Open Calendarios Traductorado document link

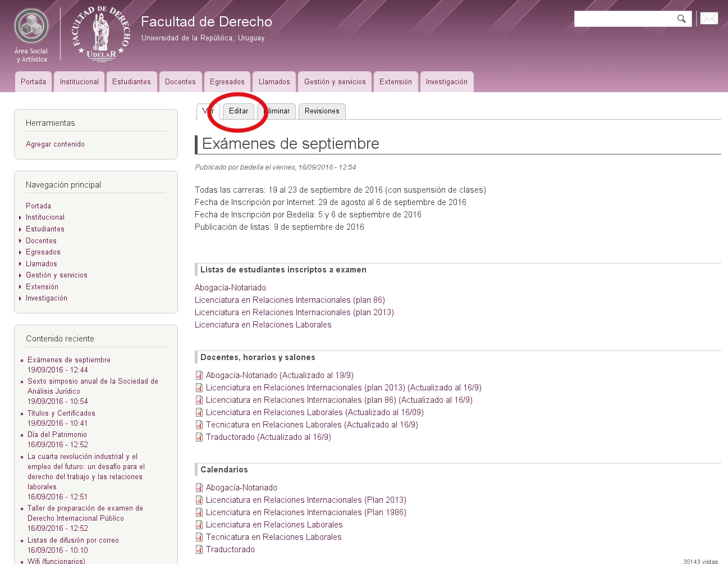pos(230,549)
